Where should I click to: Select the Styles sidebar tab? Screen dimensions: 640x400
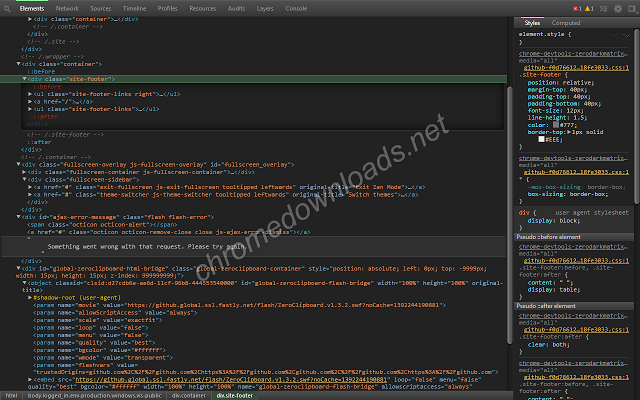click(x=532, y=23)
